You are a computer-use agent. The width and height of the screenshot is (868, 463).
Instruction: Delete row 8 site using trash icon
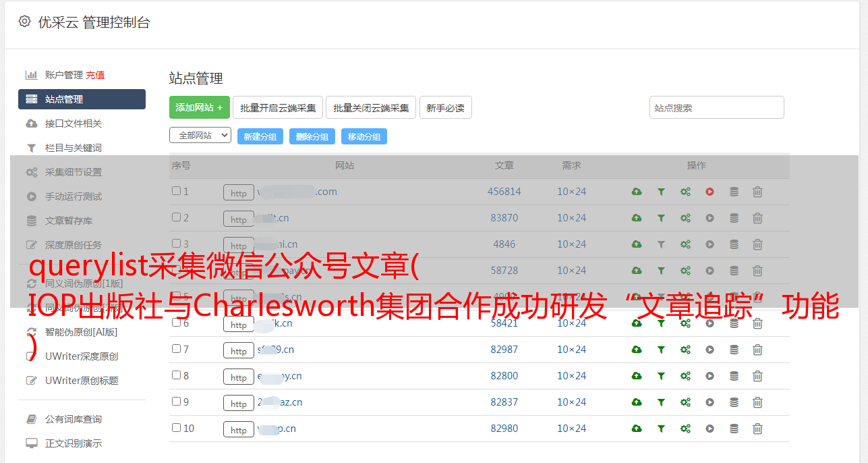757,376
